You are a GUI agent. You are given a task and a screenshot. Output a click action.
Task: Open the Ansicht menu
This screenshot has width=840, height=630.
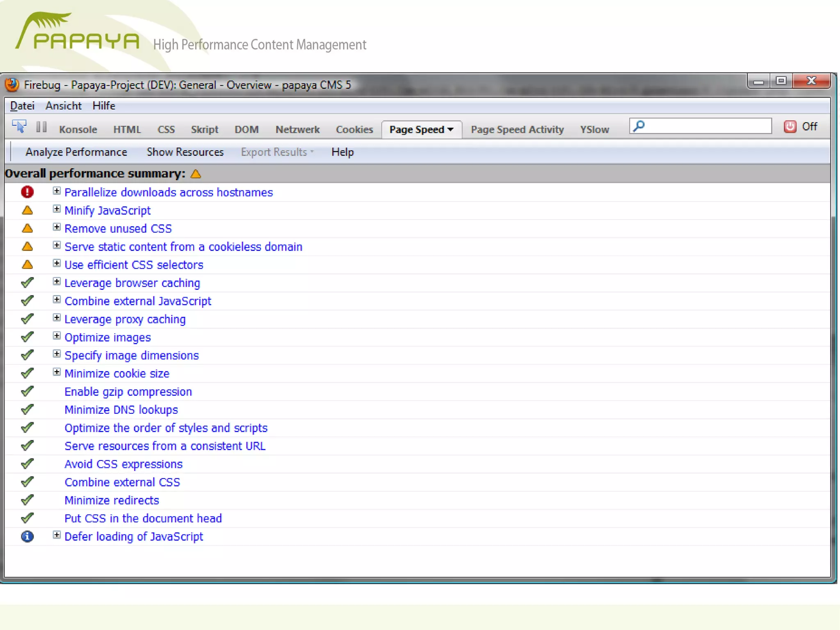click(x=64, y=106)
